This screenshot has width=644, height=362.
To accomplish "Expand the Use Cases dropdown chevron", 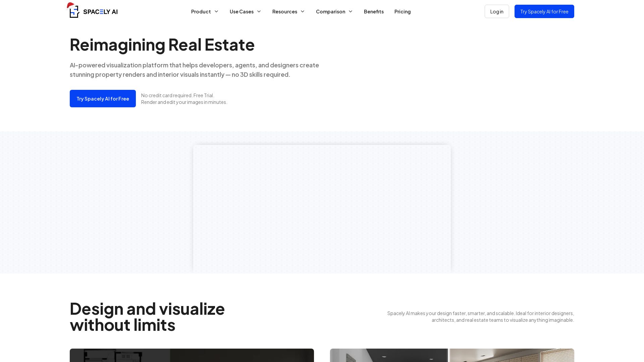I will (x=259, y=11).
